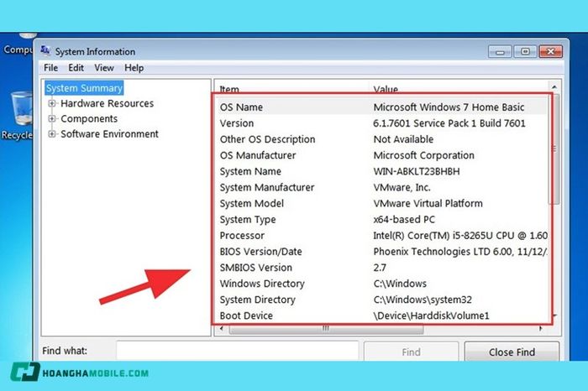Maximize the System Information window
The height and width of the screenshot is (391, 588).
tap(525, 51)
